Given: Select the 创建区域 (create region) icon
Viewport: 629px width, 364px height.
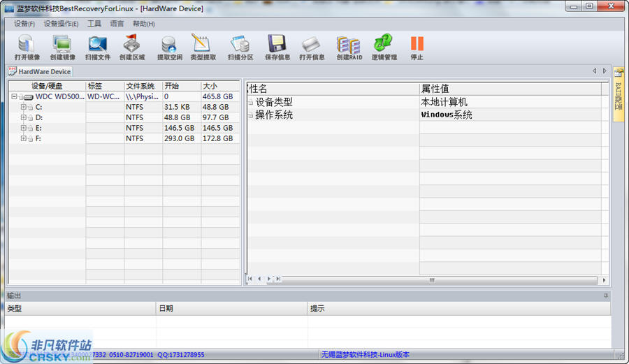Looking at the screenshot, I should [132, 48].
